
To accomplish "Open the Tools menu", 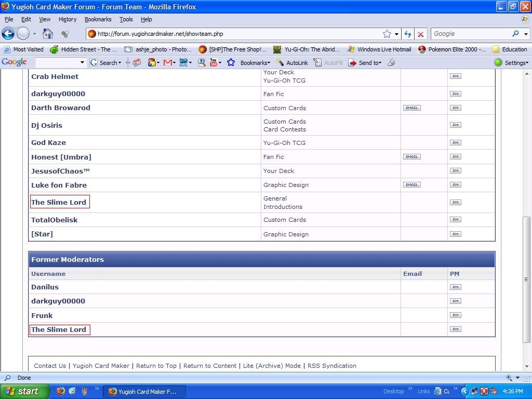I will pyautogui.click(x=126, y=19).
